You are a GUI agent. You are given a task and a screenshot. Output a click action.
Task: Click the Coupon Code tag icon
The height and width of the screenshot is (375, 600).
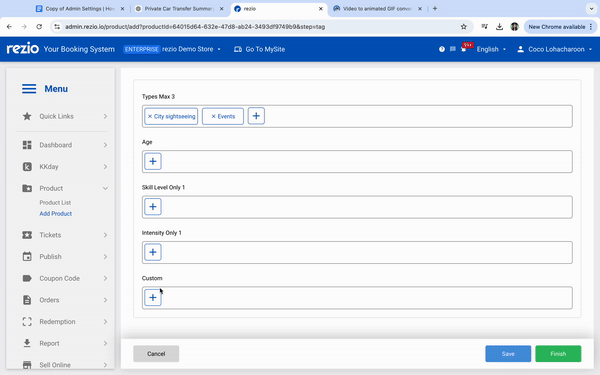[27, 278]
